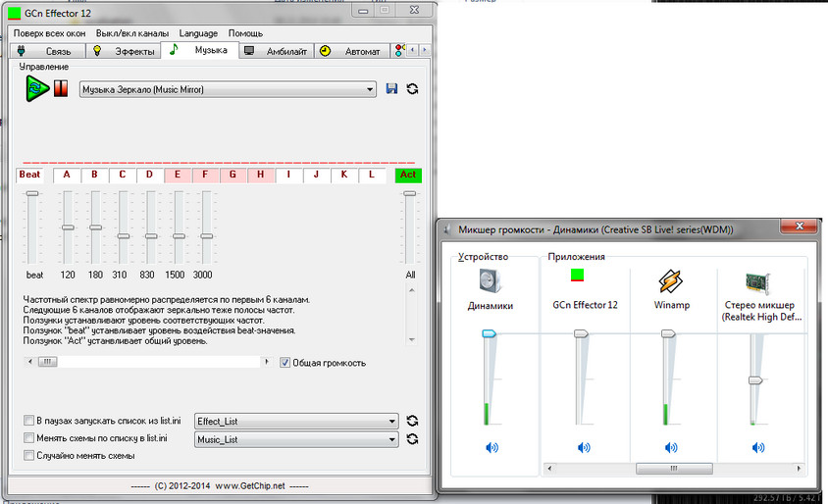Click the red pause button
Image resolution: width=828 pixels, height=504 pixels.
(x=61, y=89)
